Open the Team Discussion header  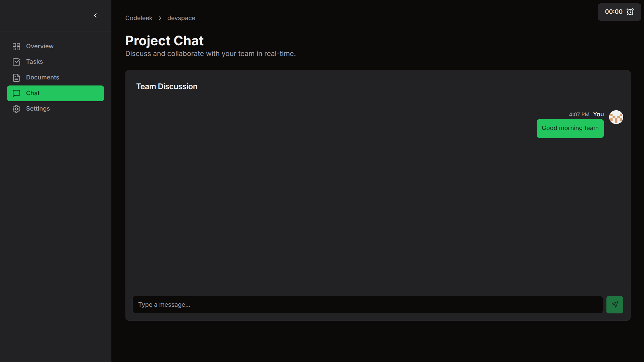167,86
